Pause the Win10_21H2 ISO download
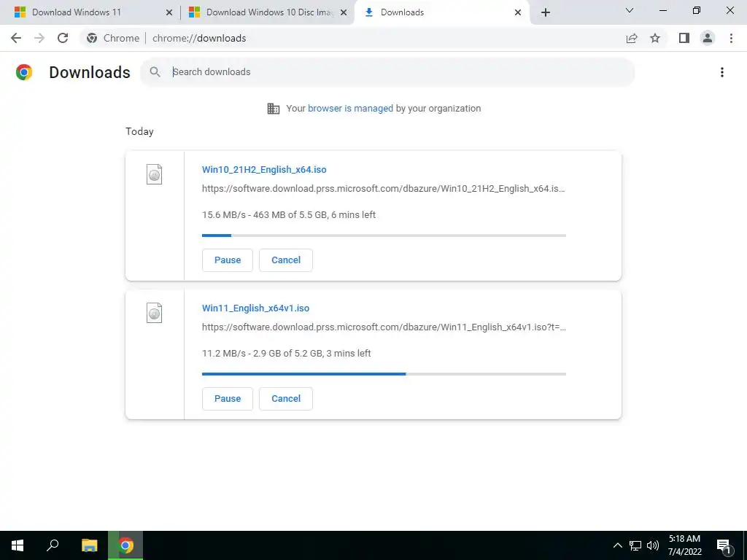Viewport: 747px width, 560px height. pos(228,260)
